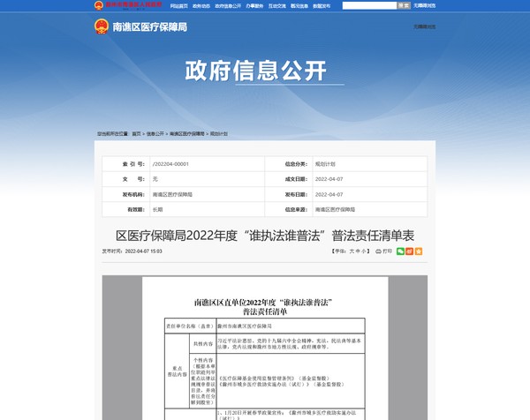530x420 pixels.
Task: Set font size to medium (中)
Action: 358,251
